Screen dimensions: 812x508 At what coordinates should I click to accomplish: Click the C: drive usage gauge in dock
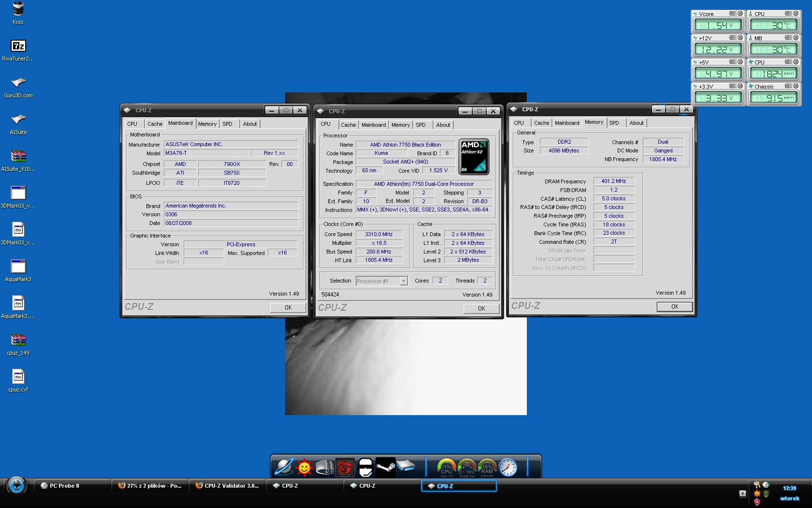466,467
